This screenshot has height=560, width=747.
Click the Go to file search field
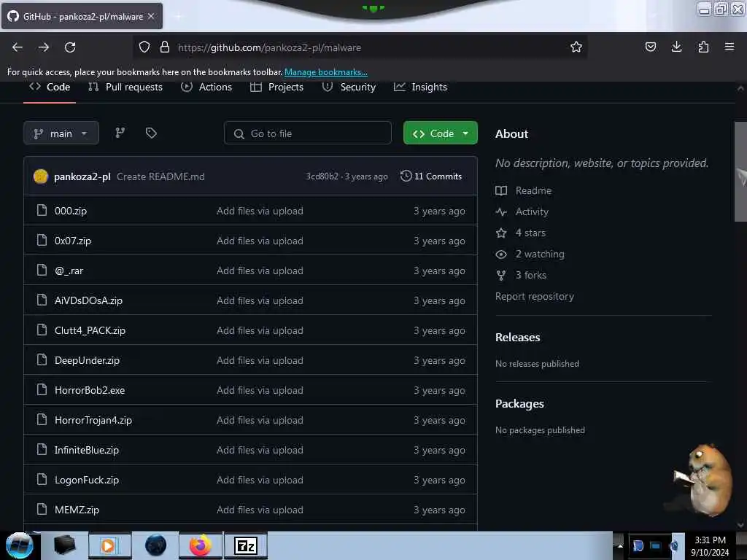coord(308,133)
